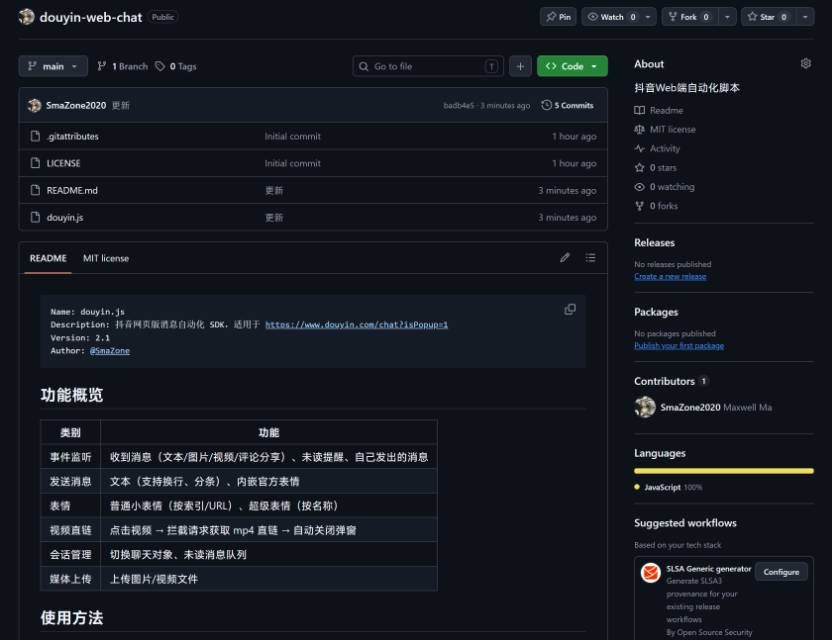Expand the Watch options dropdown arrow

click(x=648, y=17)
